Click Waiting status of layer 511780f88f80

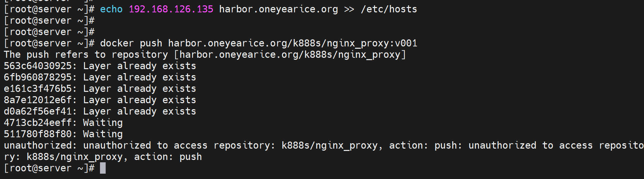[103, 134]
